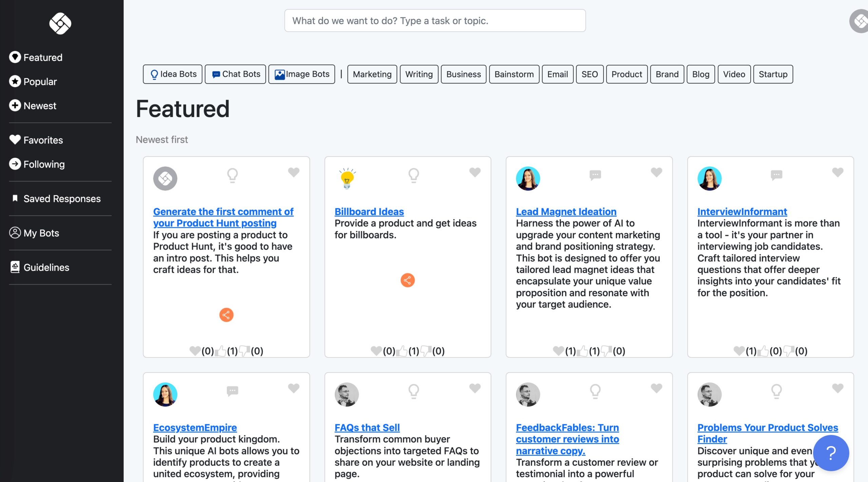View the Guidelines page
This screenshot has height=482, width=868.
pyautogui.click(x=45, y=267)
